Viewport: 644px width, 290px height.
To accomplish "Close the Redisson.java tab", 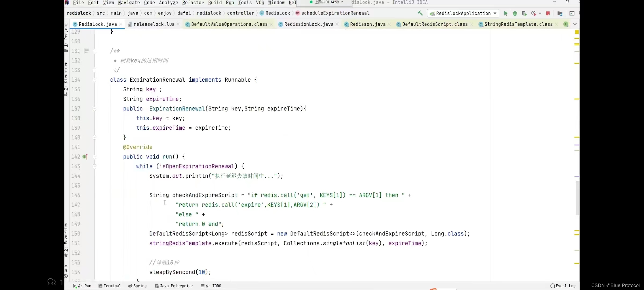I will pos(389,24).
